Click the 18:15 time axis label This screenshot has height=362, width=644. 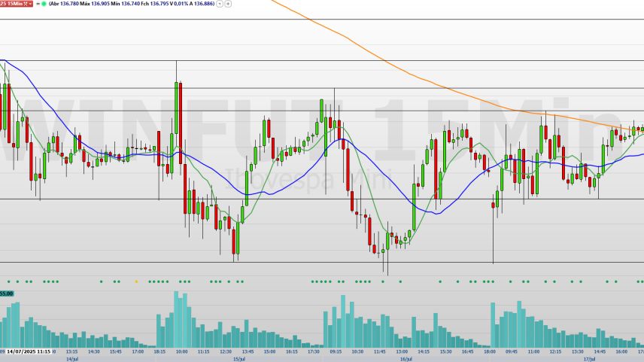click(159, 351)
